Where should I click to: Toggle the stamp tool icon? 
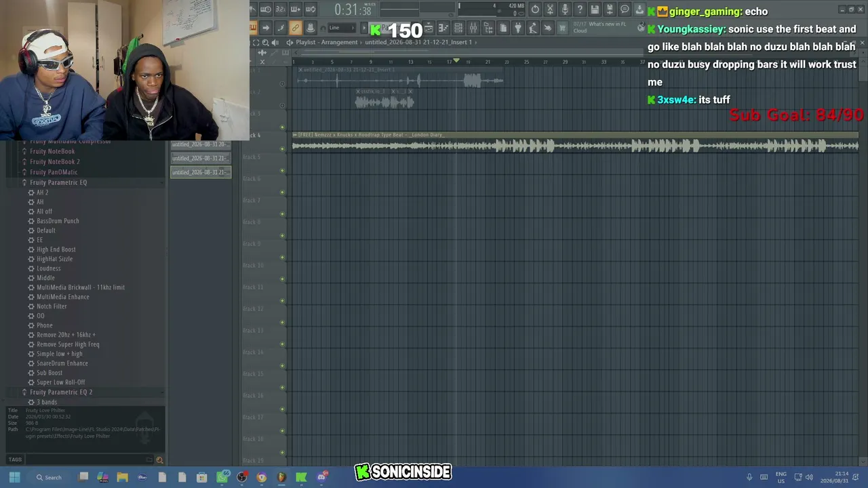[x=310, y=28]
